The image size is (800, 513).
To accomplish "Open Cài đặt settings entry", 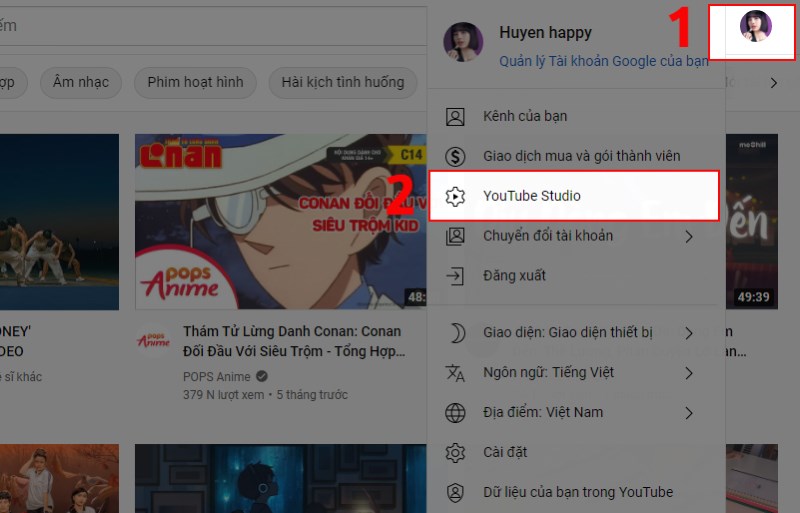I will [x=576, y=452].
